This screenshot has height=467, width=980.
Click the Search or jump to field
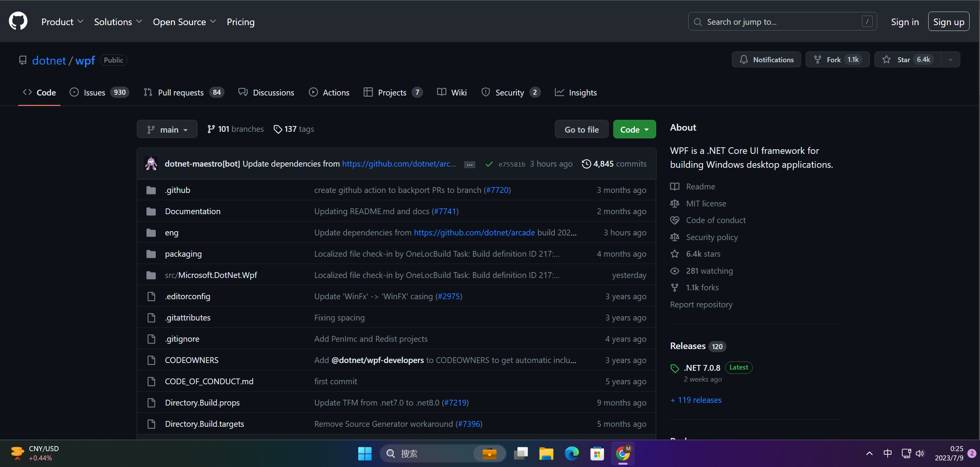782,22
